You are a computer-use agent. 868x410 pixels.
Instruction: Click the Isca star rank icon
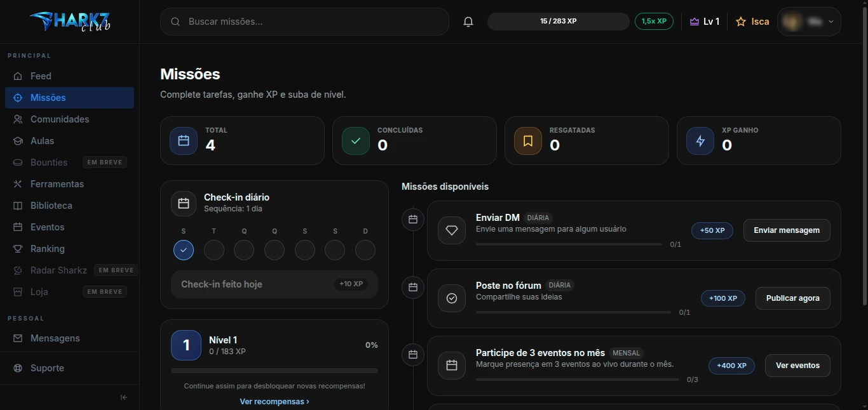(x=740, y=22)
